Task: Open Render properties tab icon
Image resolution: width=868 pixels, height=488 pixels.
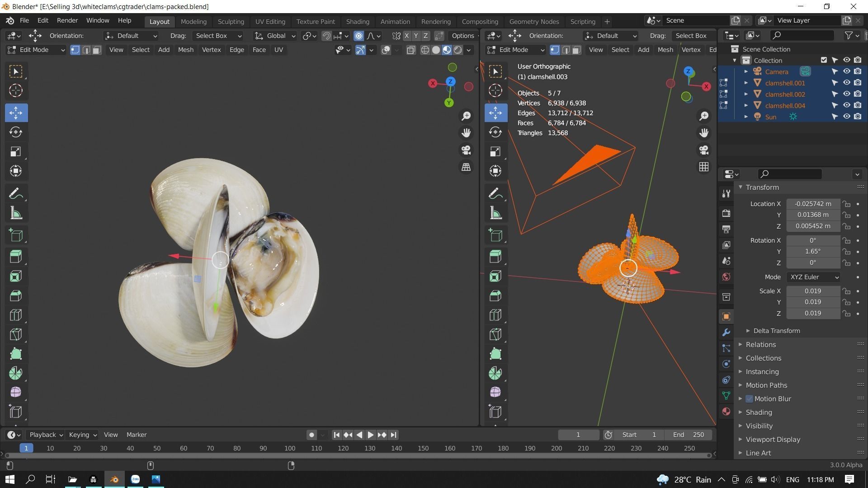Action: pos(726,213)
